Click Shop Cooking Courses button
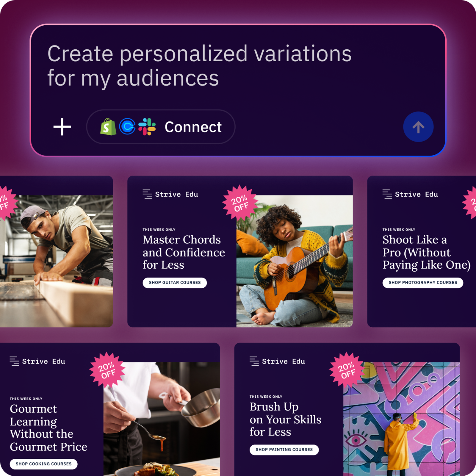Image resolution: width=476 pixels, height=476 pixels. tap(44, 464)
